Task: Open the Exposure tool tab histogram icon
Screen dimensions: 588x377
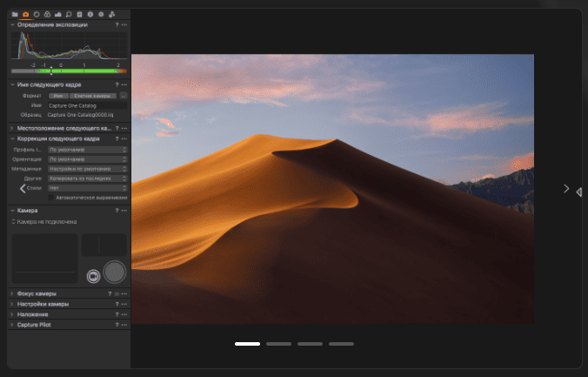Action: pos(57,14)
